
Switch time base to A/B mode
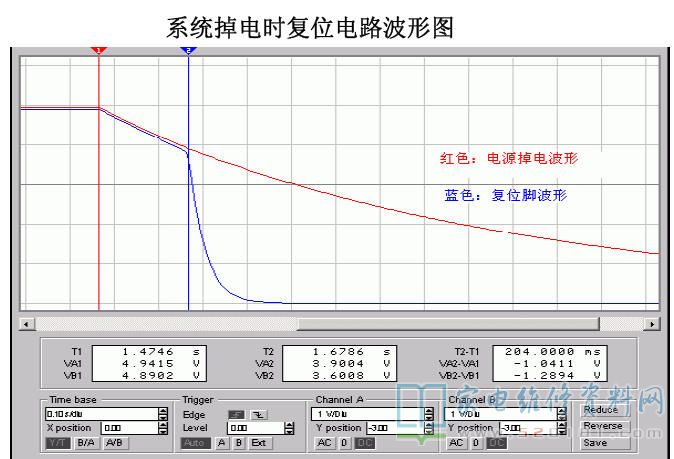click(113, 442)
